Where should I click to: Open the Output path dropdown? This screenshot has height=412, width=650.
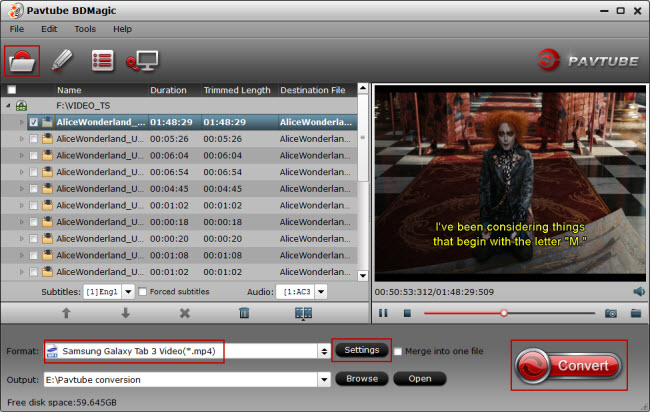[324, 379]
